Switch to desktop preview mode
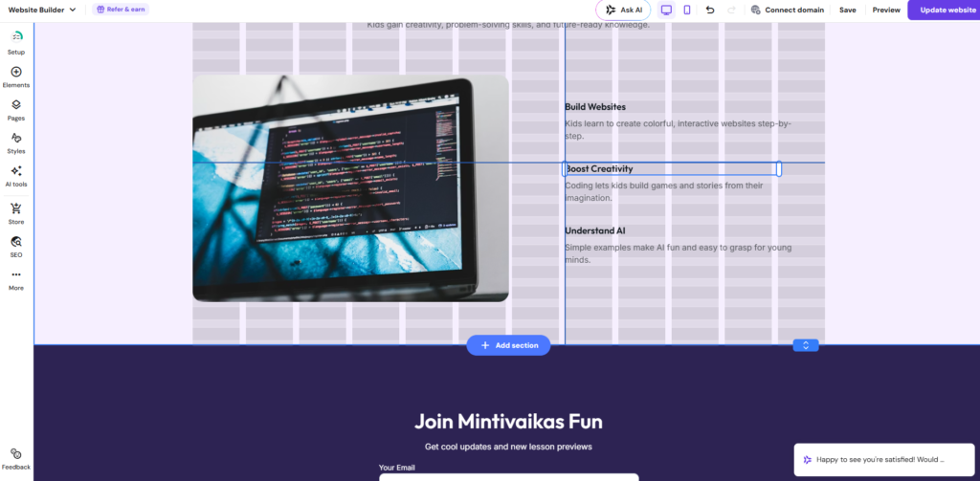The image size is (980, 481). click(666, 10)
